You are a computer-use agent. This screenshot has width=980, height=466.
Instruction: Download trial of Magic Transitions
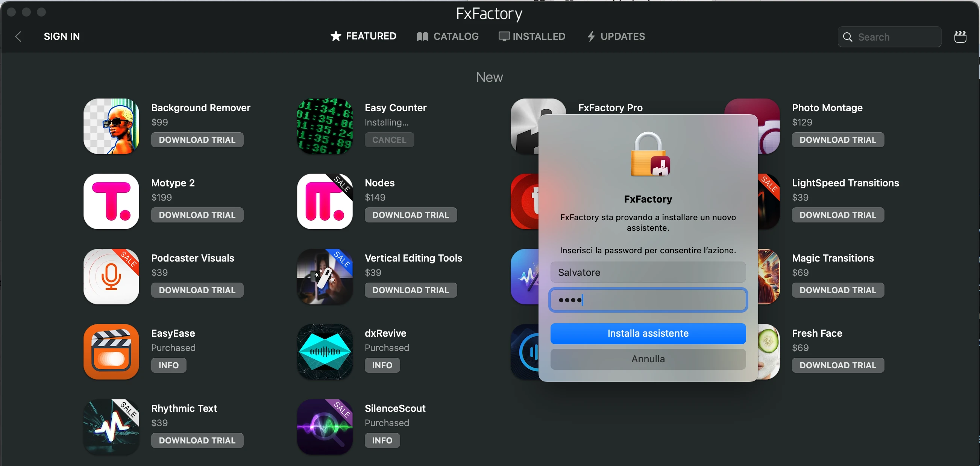point(838,290)
